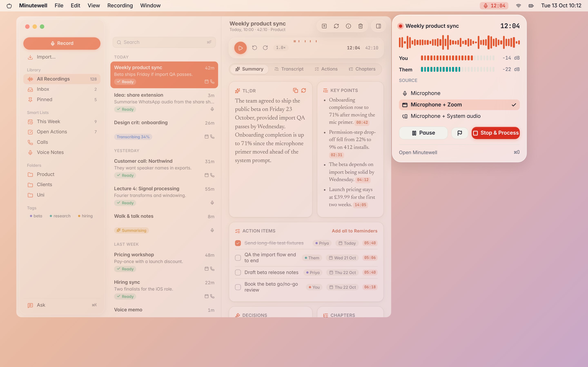The height and width of the screenshot is (367, 588).
Task: Delete recording with the trash icon
Action: [361, 26]
